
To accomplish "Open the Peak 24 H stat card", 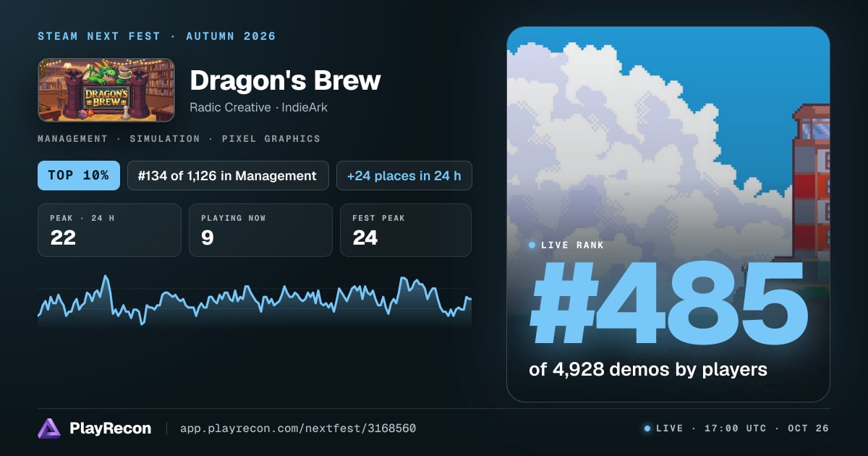I will [x=109, y=230].
